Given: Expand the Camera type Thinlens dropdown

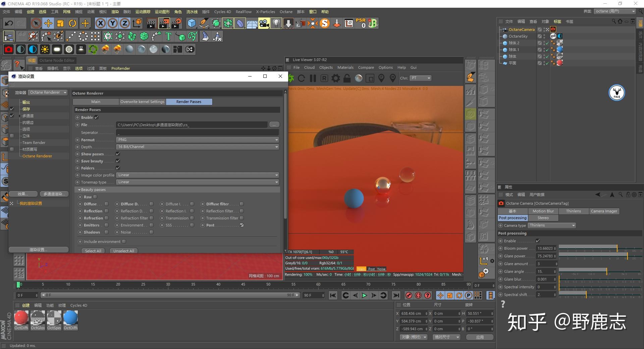Looking at the screenshot, I should click(552, 226).
